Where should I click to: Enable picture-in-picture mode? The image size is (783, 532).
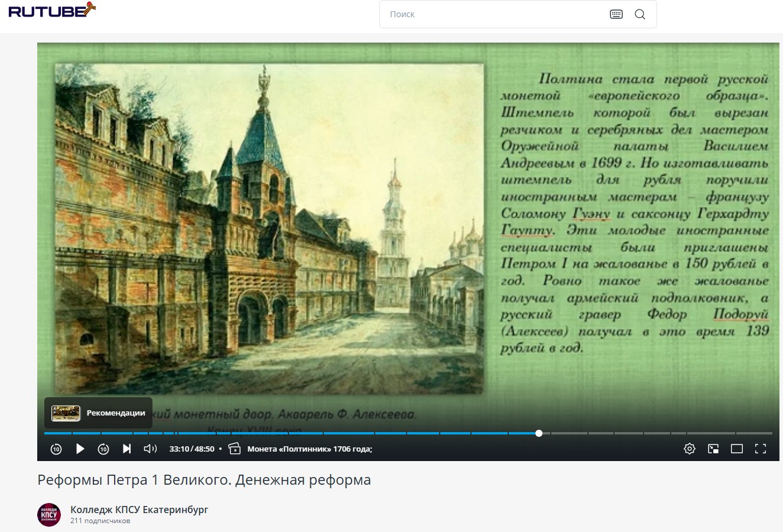pos(713,449)
